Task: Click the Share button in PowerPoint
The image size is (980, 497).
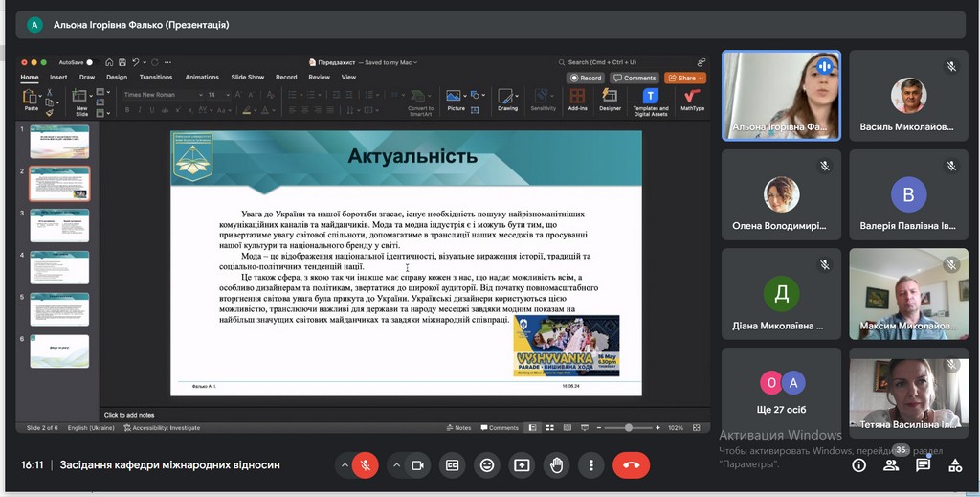Action: 685,78
